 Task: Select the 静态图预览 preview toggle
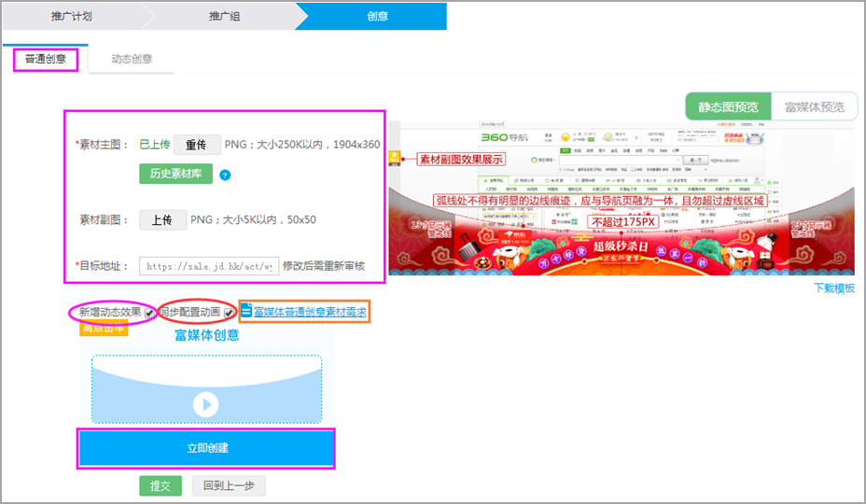tap(728, 106)
